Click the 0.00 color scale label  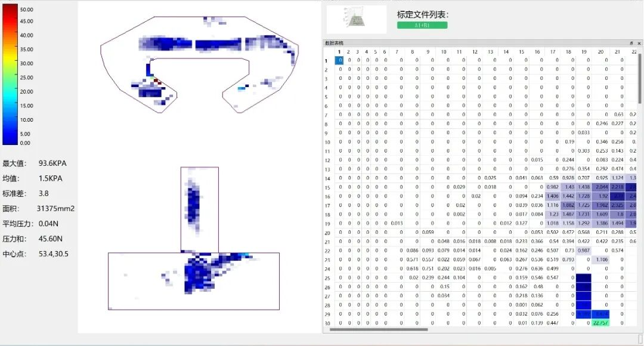[x=25, y=143]
